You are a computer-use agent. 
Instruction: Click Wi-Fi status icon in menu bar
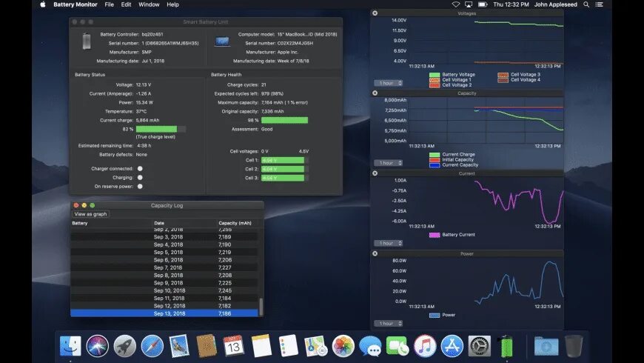[x=455, y=4]
